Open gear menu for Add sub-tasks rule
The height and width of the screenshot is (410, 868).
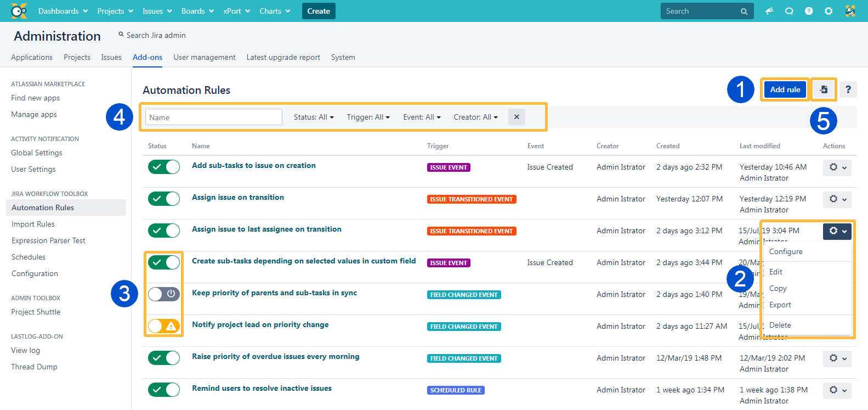pos(837,167)
